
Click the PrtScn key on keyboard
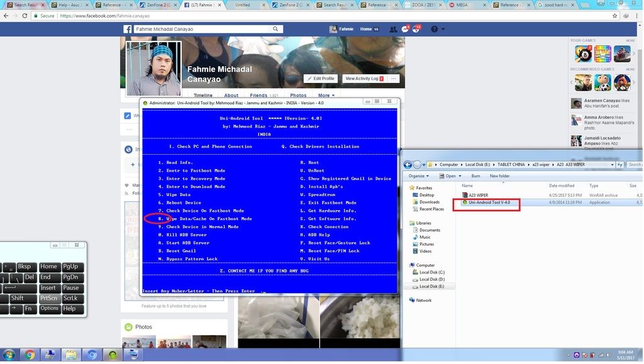point(49,299)
